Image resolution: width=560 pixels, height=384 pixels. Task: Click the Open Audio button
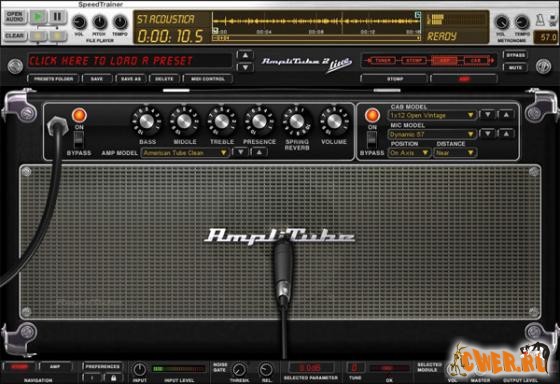(x=15, y=17)
